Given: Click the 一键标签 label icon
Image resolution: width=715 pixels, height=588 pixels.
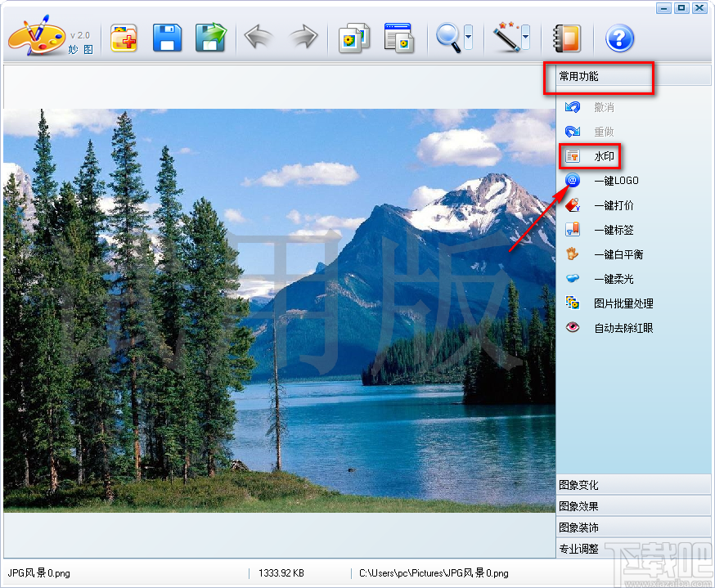Looking at the screenshot, I should [573, 229].
